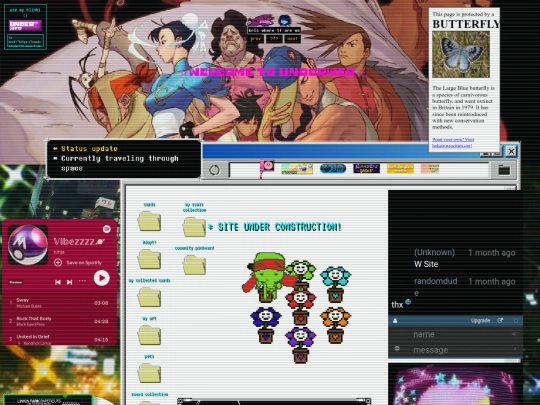Click the Spotify logo in player widget
540x405 pixels.
point(106,229)
